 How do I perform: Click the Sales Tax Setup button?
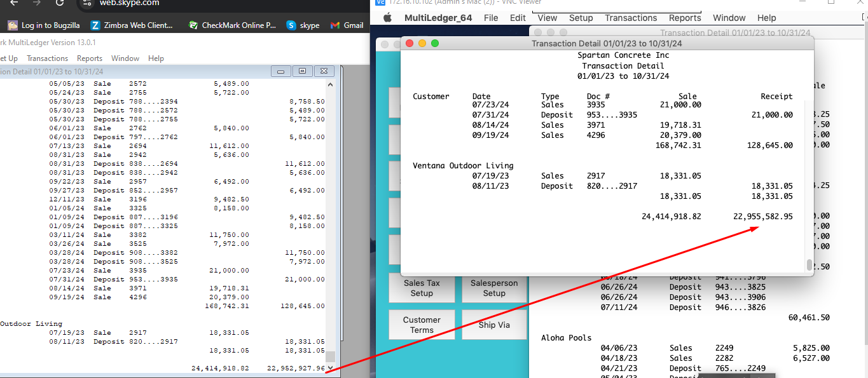click(x=422, y=288)
